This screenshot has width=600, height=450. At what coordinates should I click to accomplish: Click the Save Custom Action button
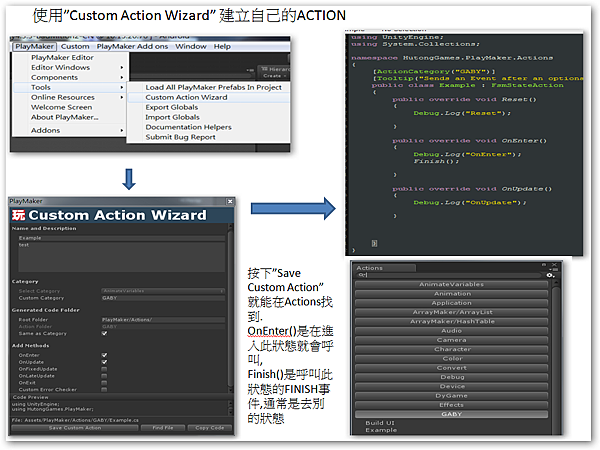coord(75,428)
